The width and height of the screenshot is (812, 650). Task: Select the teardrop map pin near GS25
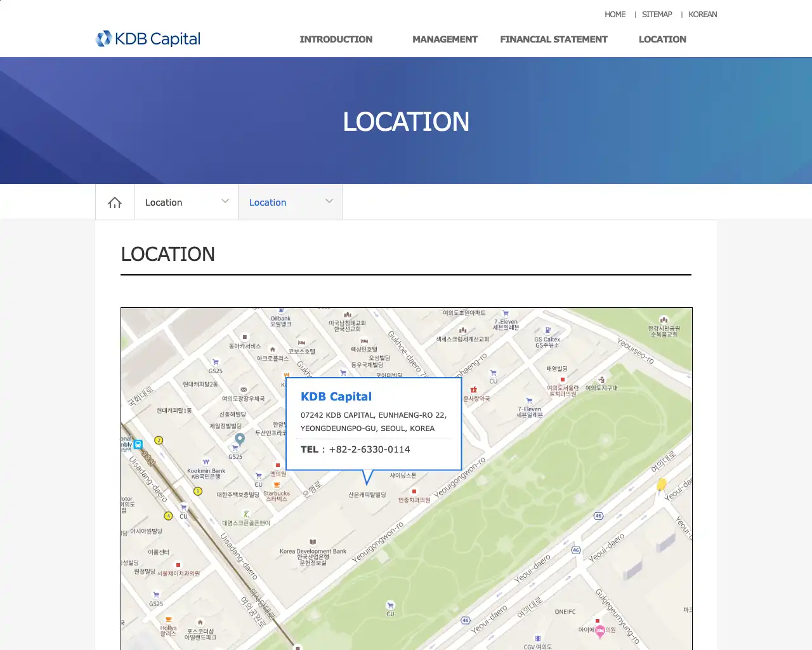(x=239, y=437)
